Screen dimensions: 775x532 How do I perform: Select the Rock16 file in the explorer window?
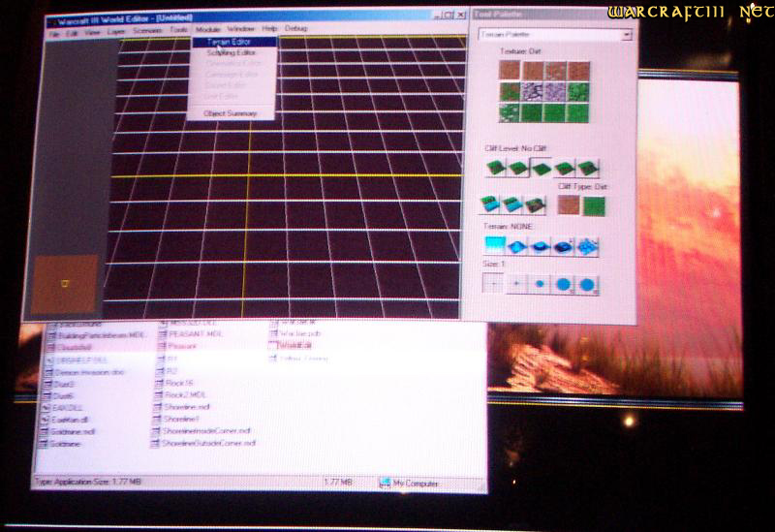(174, 383)
